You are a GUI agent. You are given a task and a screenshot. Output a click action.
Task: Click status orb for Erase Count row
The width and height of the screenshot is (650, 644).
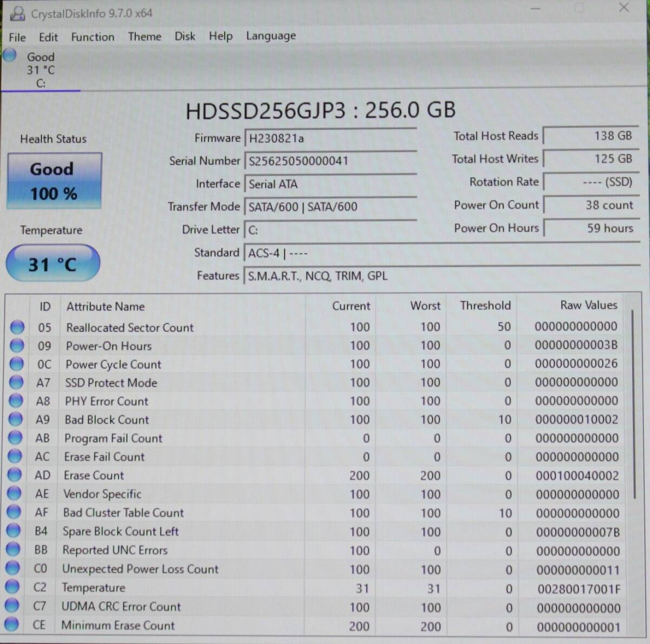point(15,475)
